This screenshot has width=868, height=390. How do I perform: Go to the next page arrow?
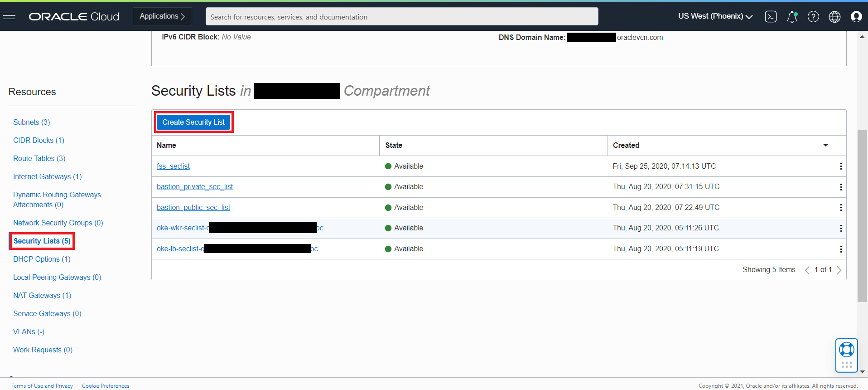tap(839, 270)
